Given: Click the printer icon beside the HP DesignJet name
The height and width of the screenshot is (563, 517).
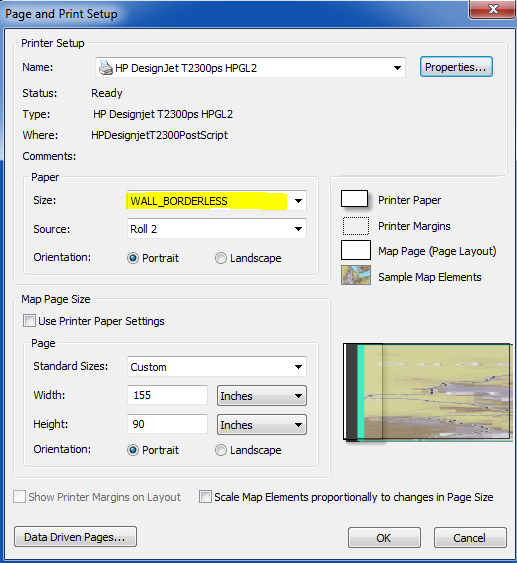Looking at the screenshot, I should pos(106,68).
